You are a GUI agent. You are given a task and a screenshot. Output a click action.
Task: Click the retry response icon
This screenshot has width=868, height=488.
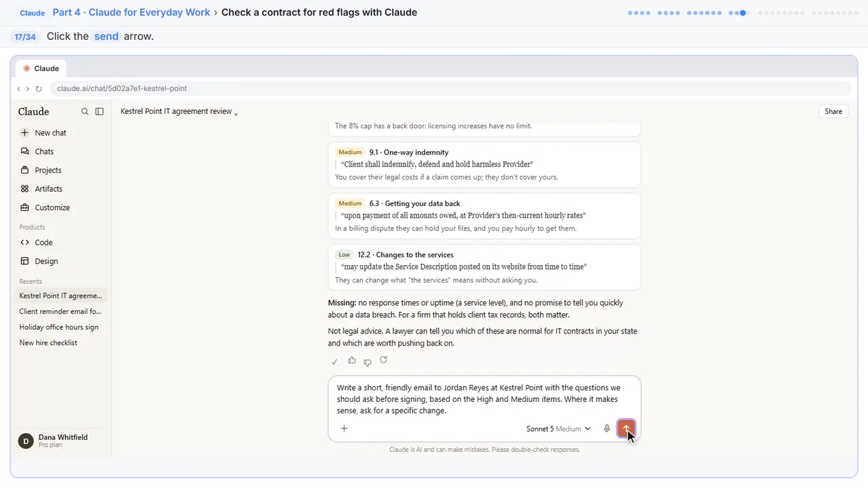(x=384, y=361)
